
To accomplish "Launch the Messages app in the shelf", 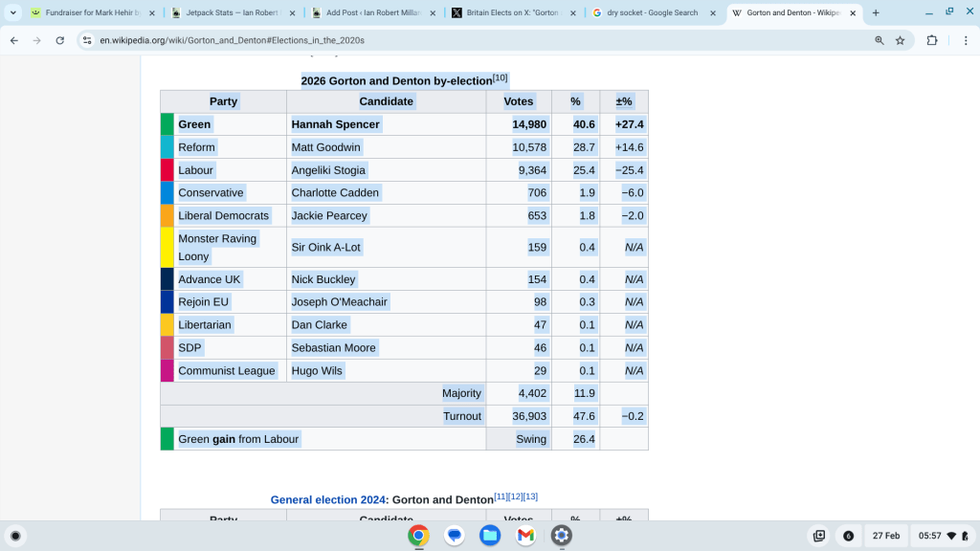I will 455,536.
